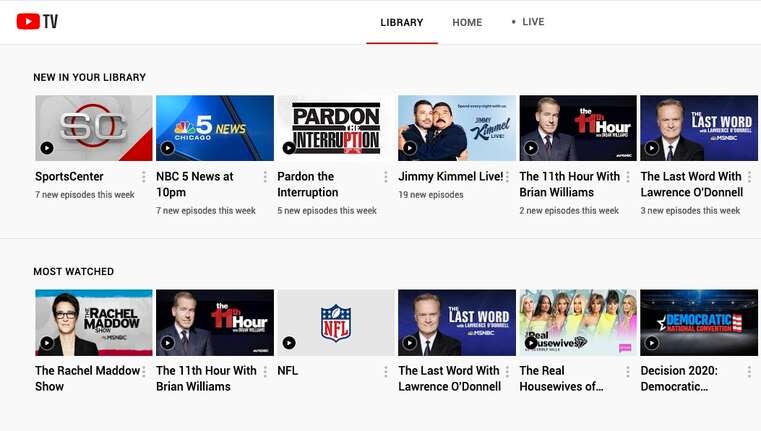Play Decision 2020 Democratic Convention play icon

pyautogui.click(x=652, y=343)
